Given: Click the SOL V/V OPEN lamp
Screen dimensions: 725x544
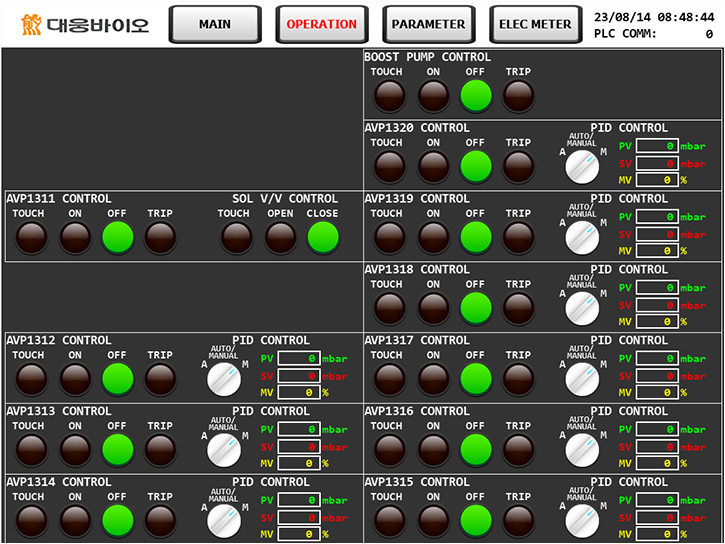Looking at the screenshot, I should tap(280, 238).
